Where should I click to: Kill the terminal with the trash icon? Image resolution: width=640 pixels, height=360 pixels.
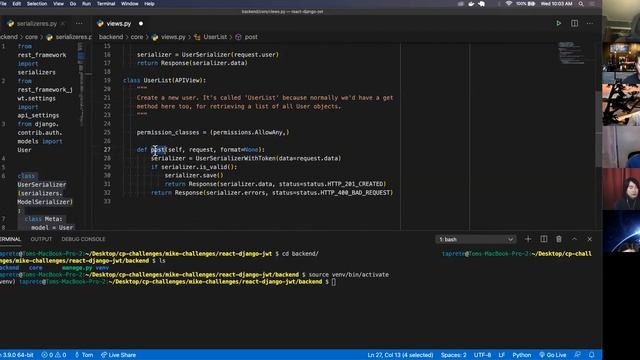tap(559, 239)
